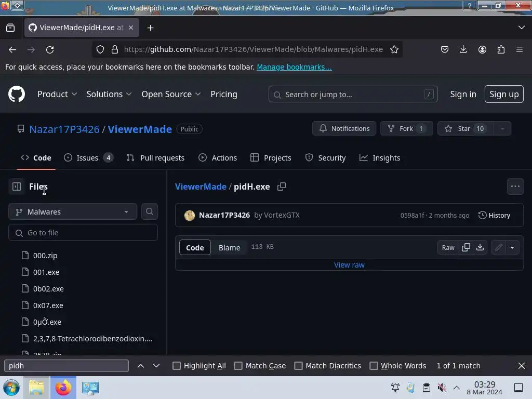The image size is (532, 399).
Task: Open the Firefox extensions icon
Action: pos(501,49)
